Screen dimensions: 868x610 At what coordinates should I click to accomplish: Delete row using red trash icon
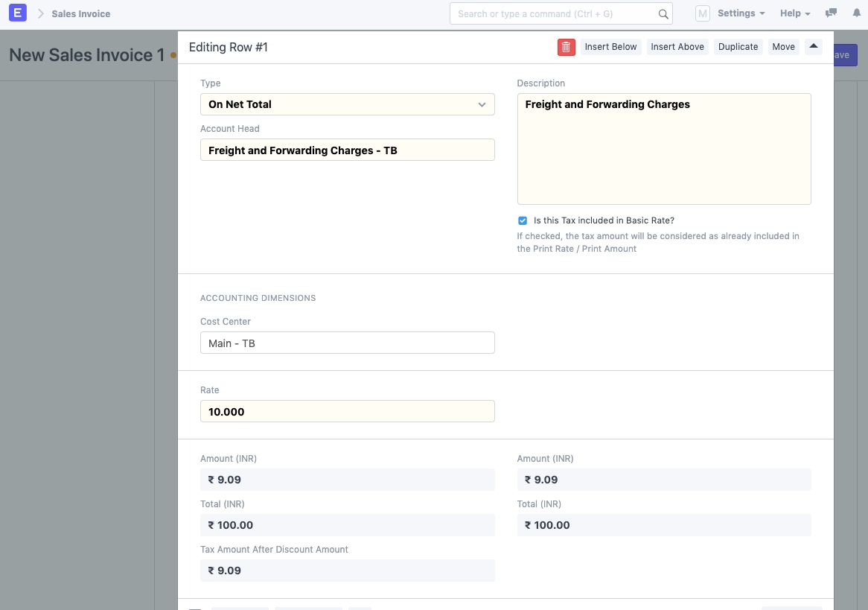(x=566, y=47)
